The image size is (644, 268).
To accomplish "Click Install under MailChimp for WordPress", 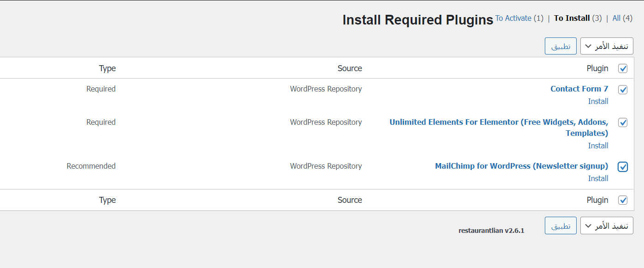I will (x=598, y=178).
